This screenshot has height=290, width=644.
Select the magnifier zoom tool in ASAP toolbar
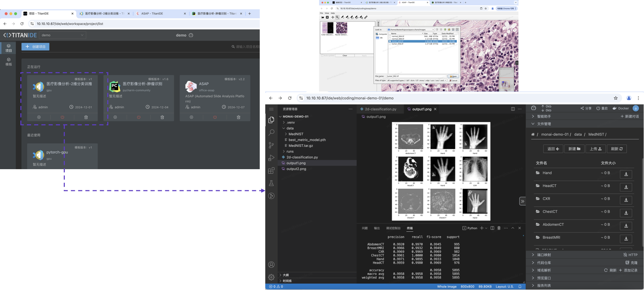(x=337, y=17)
